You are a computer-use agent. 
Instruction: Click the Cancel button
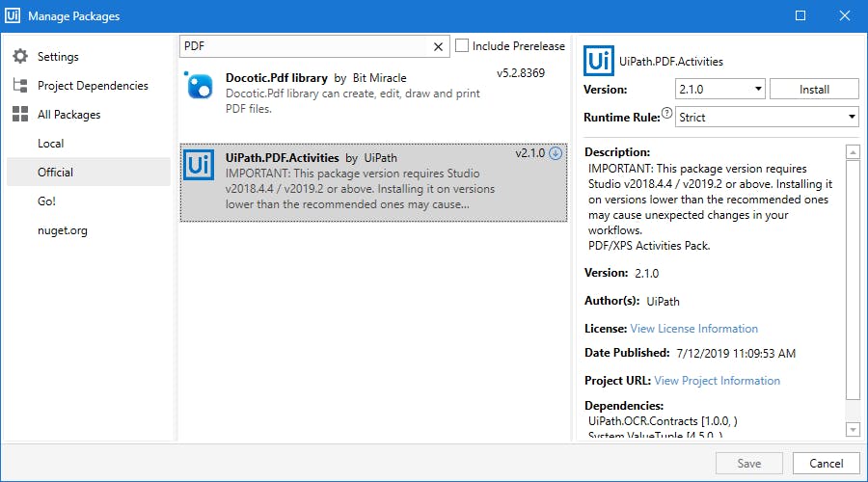(826, 463)
